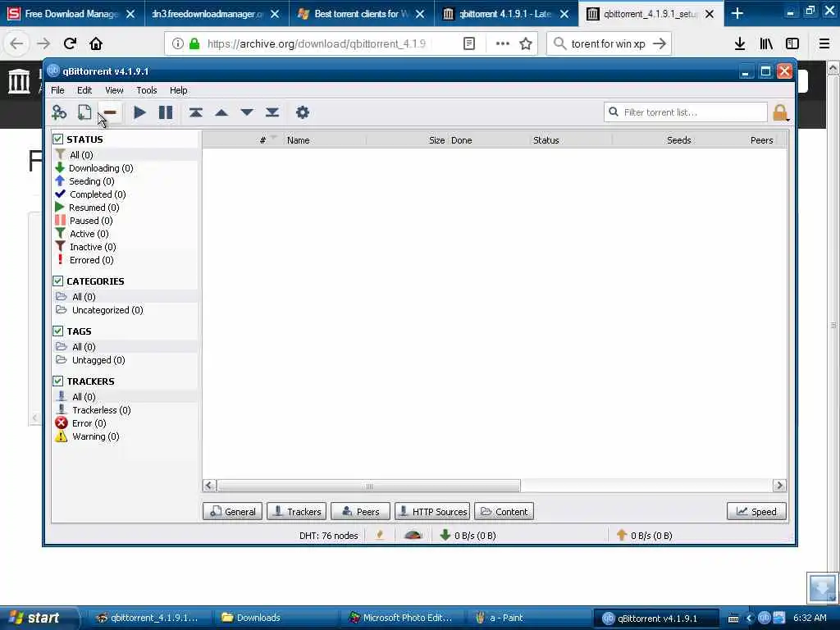Open the Help menu
The height and width of the screenshot is (630, 840).
pyautogui.click(x=178, y=90)
